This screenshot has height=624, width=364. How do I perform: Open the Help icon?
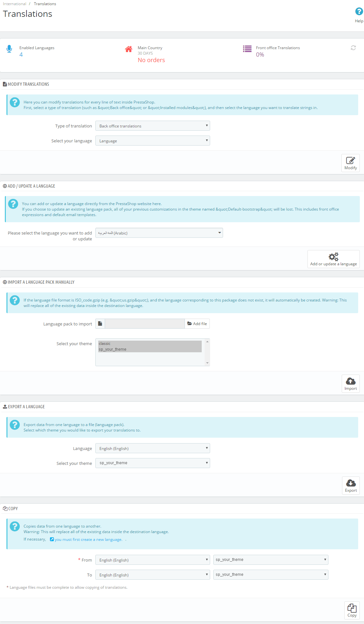[359, 12]
